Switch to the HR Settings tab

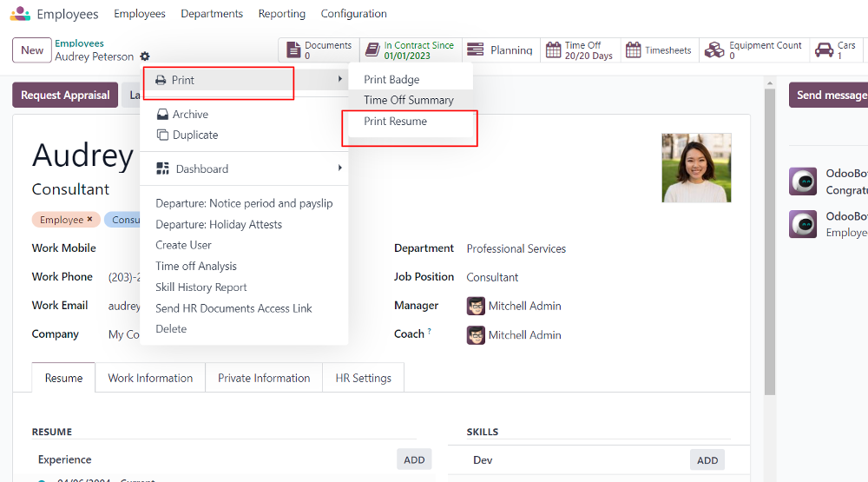(x=363, y=378)
